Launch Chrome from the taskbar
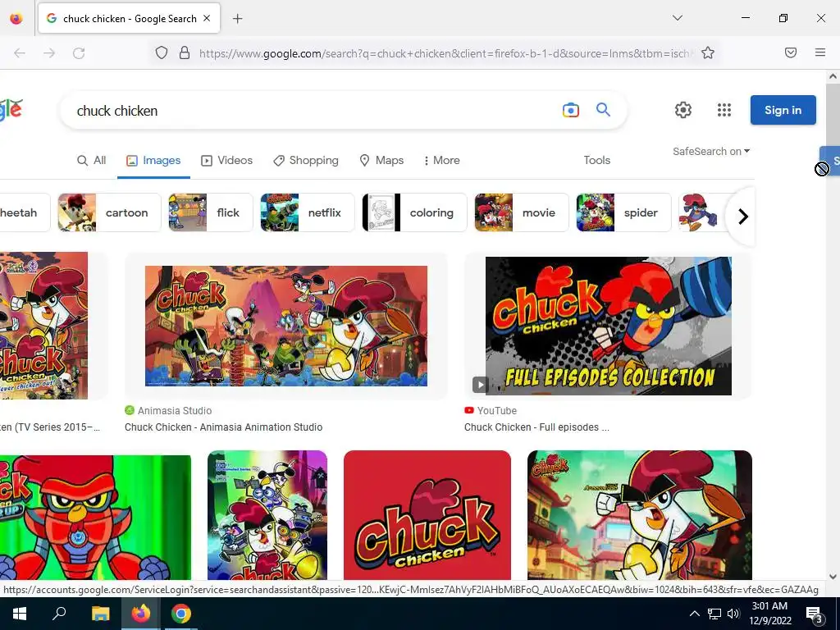 tap(181, 614)
